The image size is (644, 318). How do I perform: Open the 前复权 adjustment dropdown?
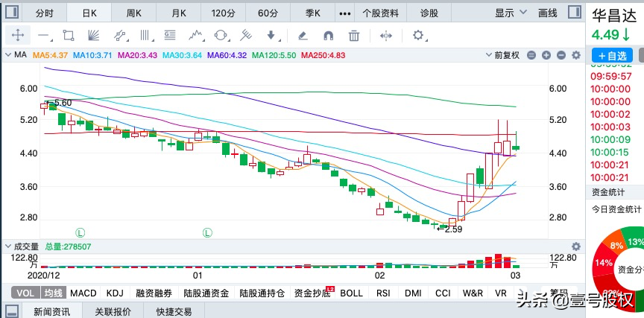click(502, 55)
